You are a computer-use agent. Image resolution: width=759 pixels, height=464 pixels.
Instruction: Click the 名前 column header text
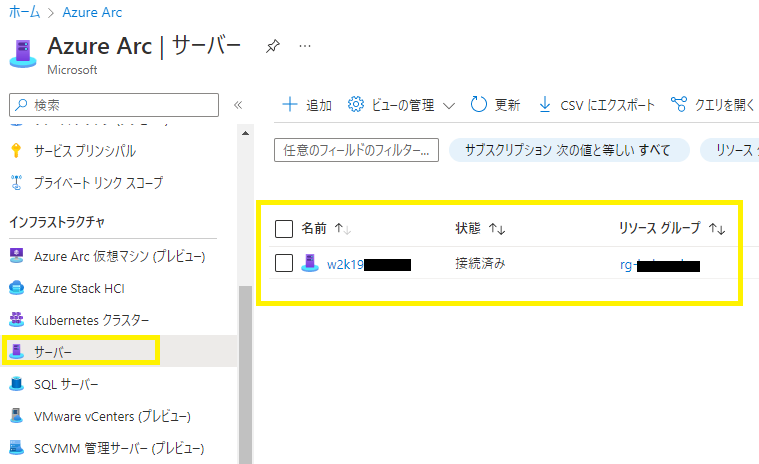[314, 228]
